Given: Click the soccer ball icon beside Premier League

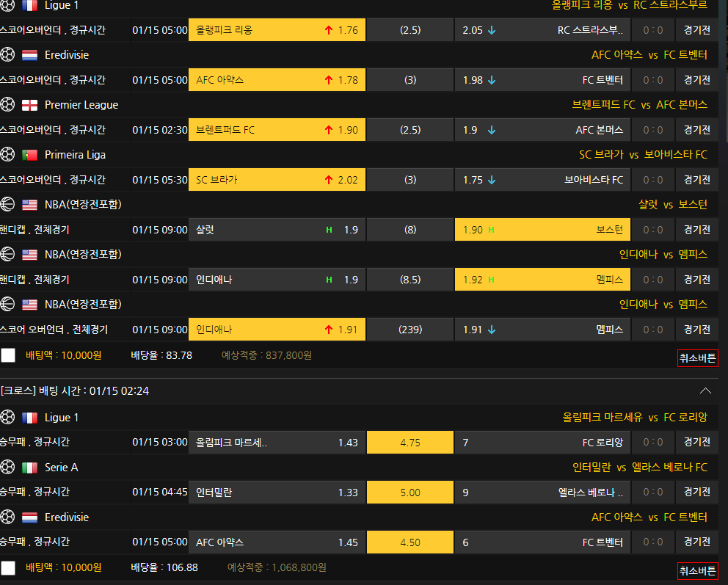Looking at the screenshot, I should click(7, 104).
